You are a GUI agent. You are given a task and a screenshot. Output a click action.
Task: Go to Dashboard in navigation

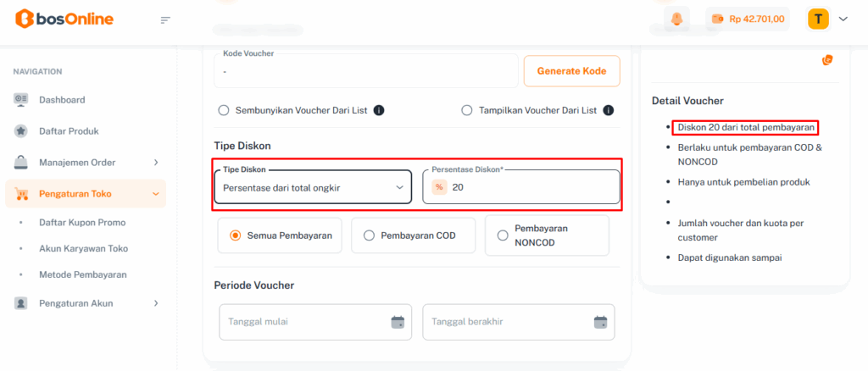click(62, 100)
